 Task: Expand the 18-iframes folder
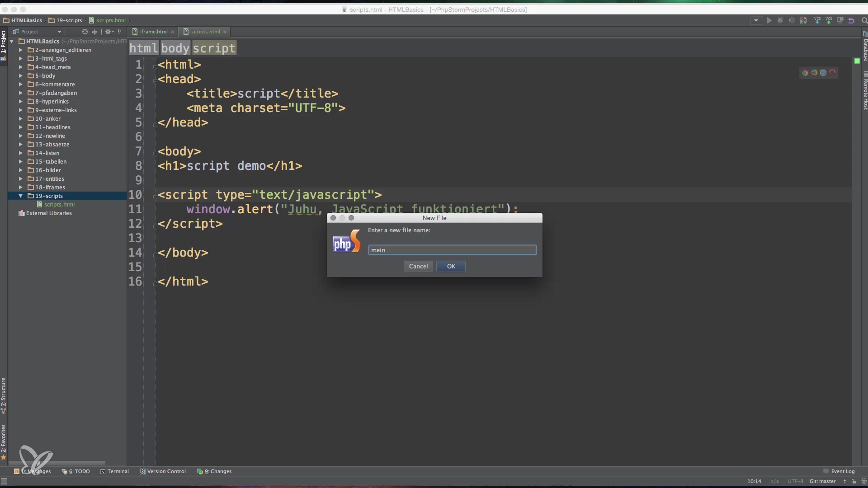[20, 188]
